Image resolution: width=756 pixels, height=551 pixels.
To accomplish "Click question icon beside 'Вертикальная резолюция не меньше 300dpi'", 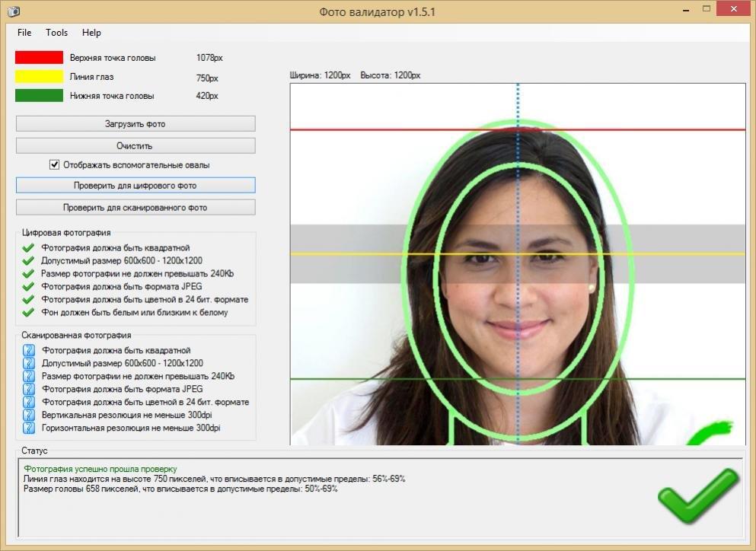I will click(x=29, y=415).
